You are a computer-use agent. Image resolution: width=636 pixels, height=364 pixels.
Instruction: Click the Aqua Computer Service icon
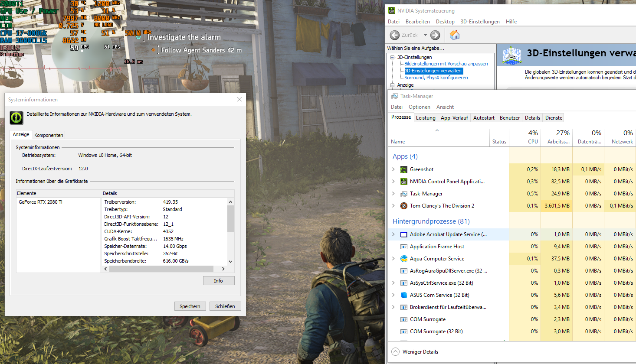(x=403, y=259)
